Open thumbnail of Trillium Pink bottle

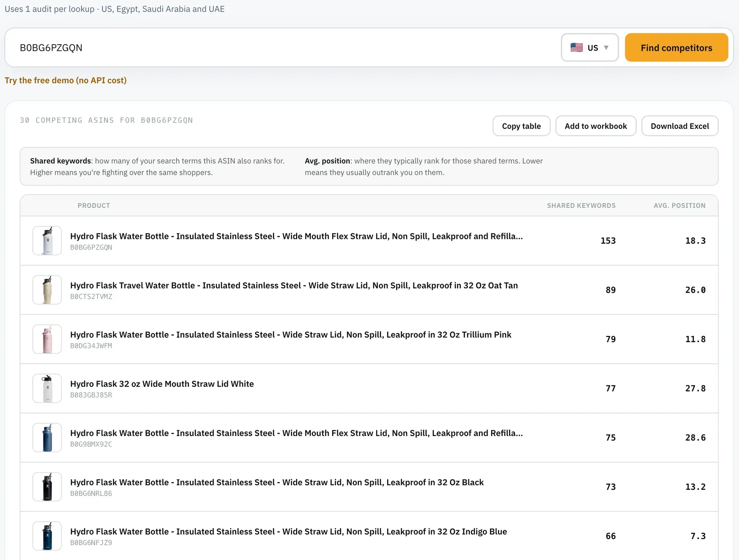click(47, 339)
